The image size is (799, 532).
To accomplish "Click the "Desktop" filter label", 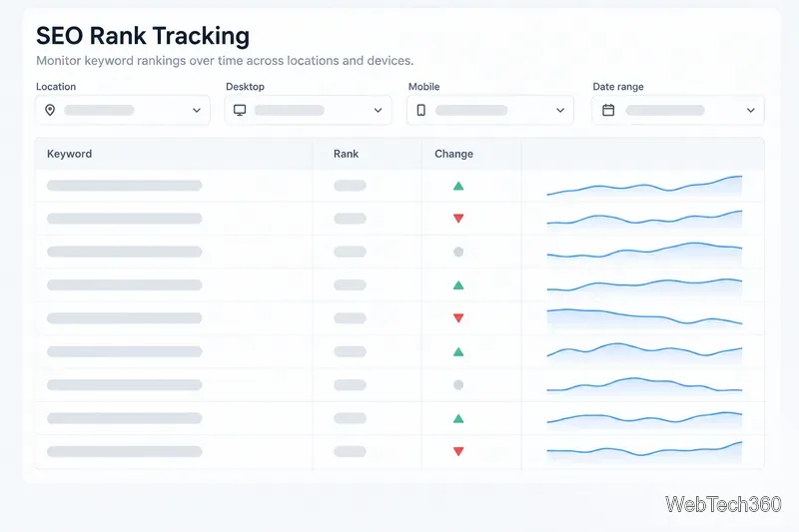I will (x=245, y=87).
